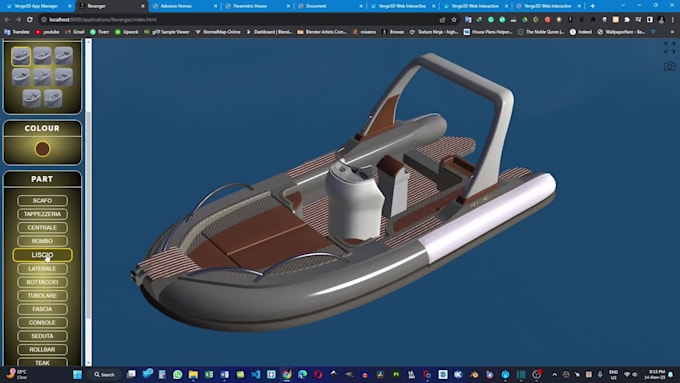Open Visual Studio Code from the taskbar
Viewport: 680px width, 383px height.
(255, 374)
